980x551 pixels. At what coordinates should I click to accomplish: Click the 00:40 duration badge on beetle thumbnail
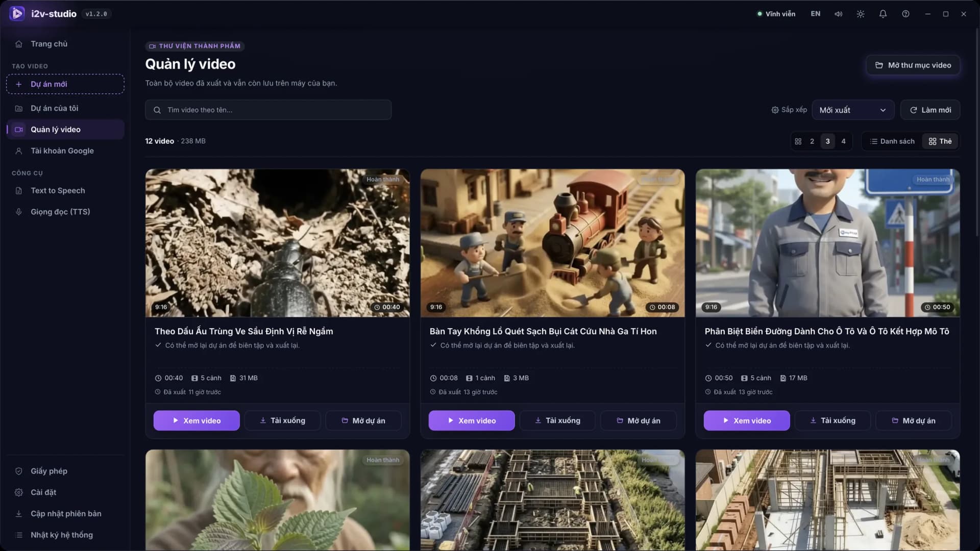pyautogui.click(x=387, y=307)
